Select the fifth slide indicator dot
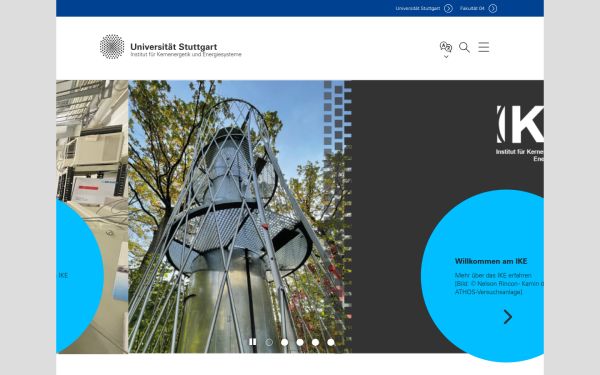The image size is (600, 375). point(330,342)
